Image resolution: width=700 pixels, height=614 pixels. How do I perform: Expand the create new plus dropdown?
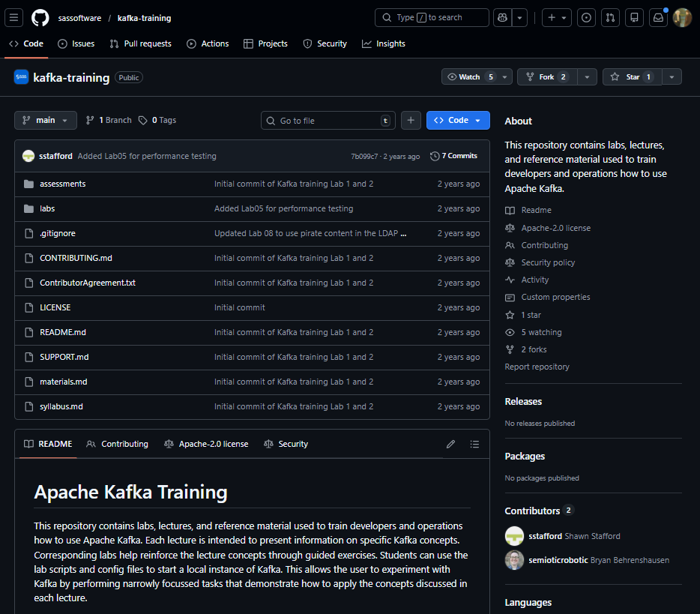tap(557, 18)
